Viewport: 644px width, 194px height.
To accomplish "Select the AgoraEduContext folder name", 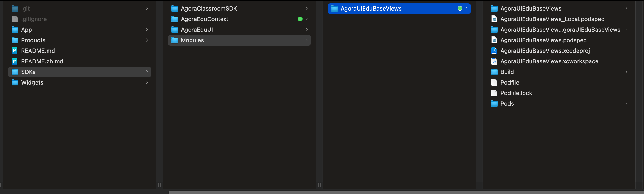I will (x=204, y=19).
